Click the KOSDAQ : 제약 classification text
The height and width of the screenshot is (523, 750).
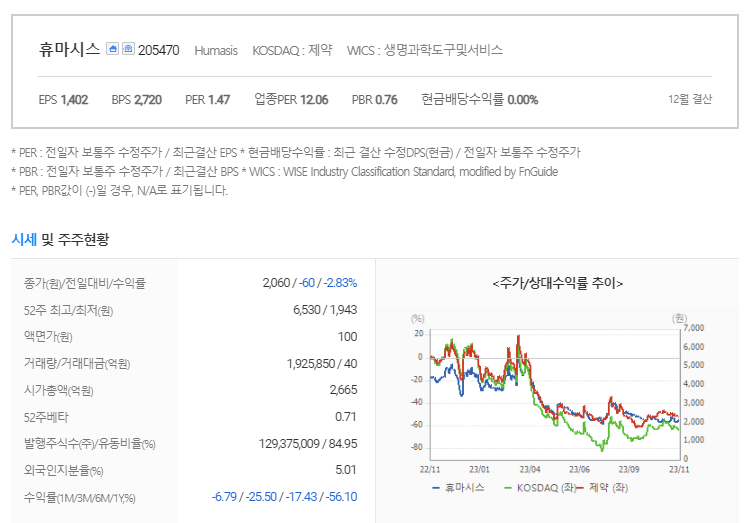[292, 50]
